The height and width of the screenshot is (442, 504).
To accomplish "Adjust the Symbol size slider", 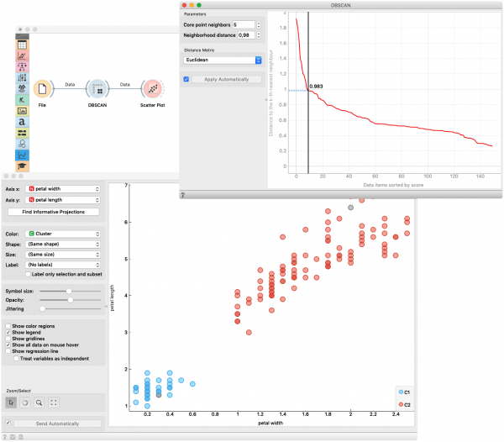I will click(x=69, y=291).
